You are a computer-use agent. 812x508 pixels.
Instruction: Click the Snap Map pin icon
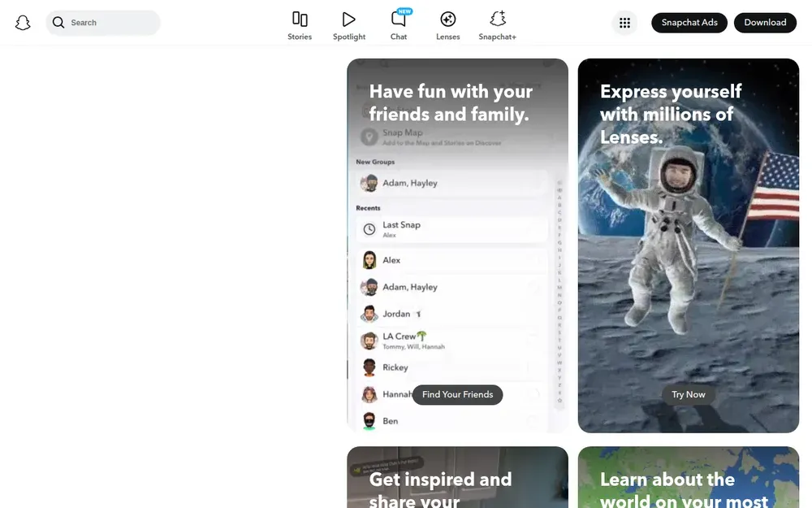(369, 137)
